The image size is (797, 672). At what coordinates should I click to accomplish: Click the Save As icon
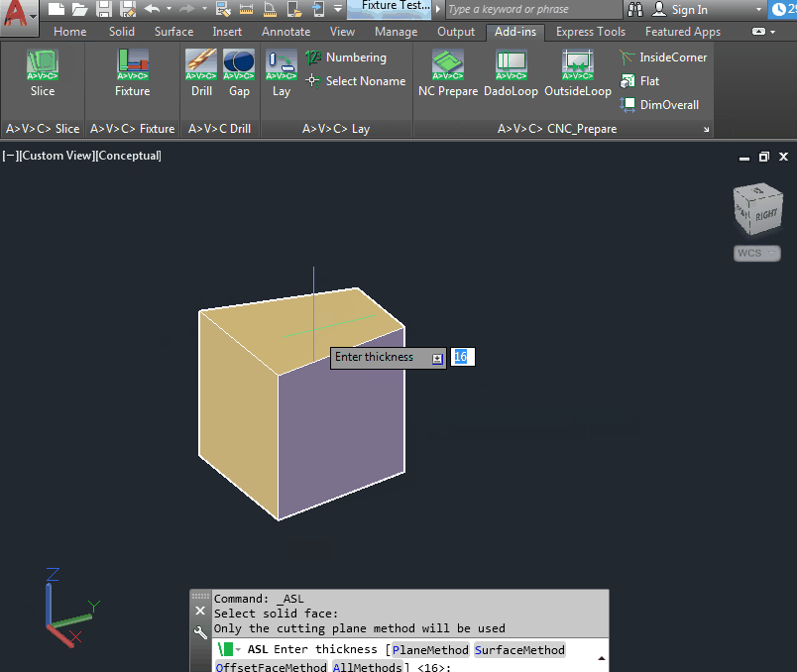[128, 9]
